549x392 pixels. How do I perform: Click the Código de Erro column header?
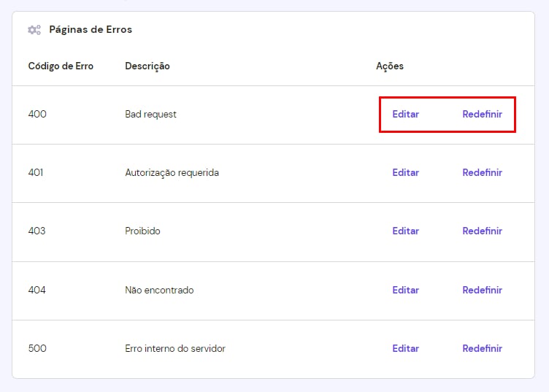tap(61, 66)
